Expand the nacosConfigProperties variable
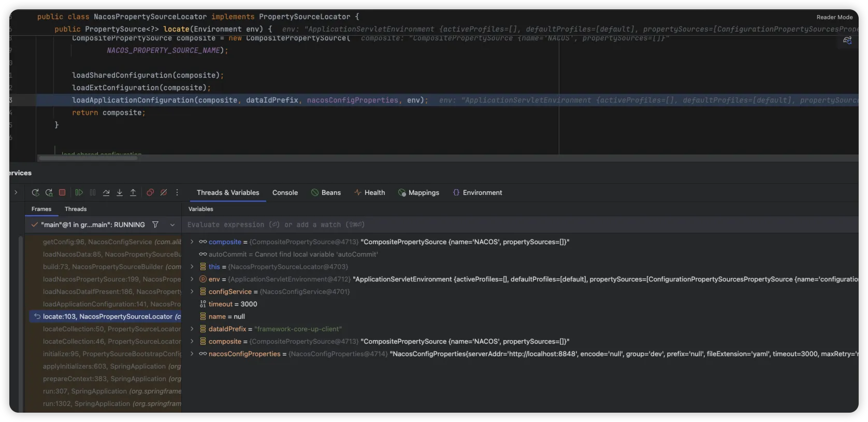This screenshot has height=422, width=868. click(192, 354)
